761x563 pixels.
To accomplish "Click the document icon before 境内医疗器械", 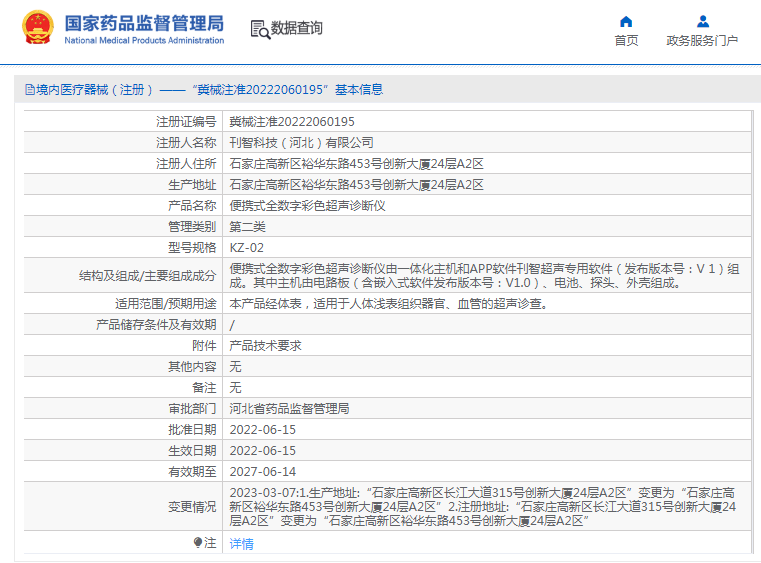I will (x=29, y=90).
